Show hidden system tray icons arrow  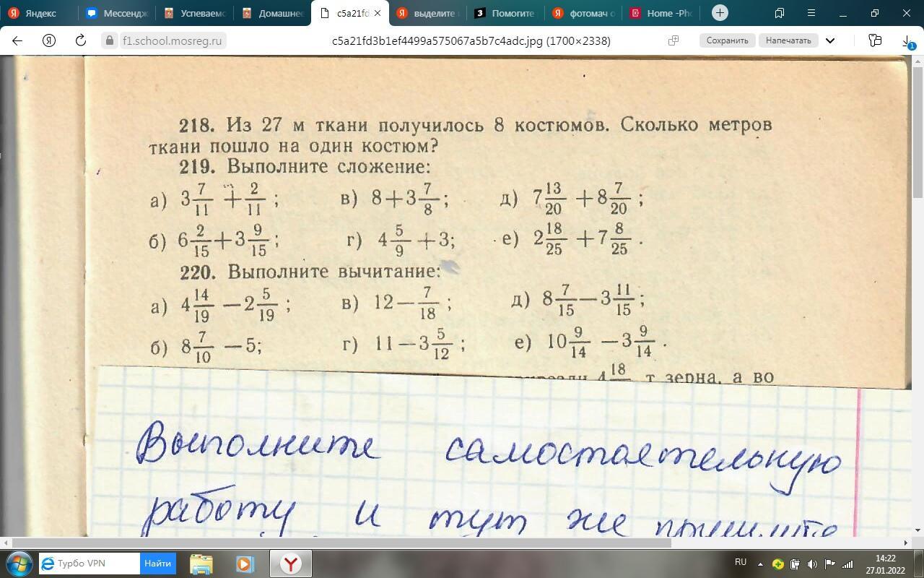click(x=760, y=564)
